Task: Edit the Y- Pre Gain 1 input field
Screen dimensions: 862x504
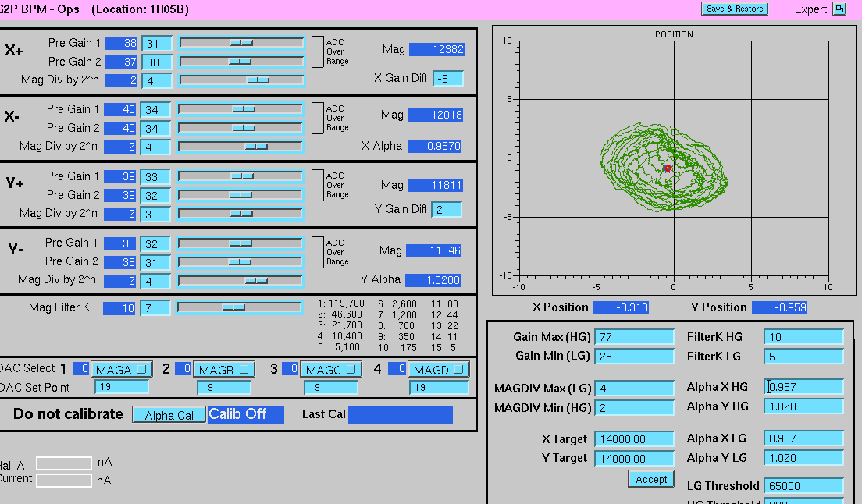Action: coord(155,243)
